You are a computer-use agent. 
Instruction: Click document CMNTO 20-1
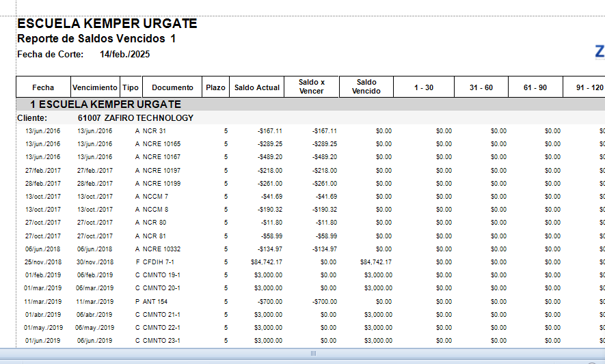click(161, 288)
